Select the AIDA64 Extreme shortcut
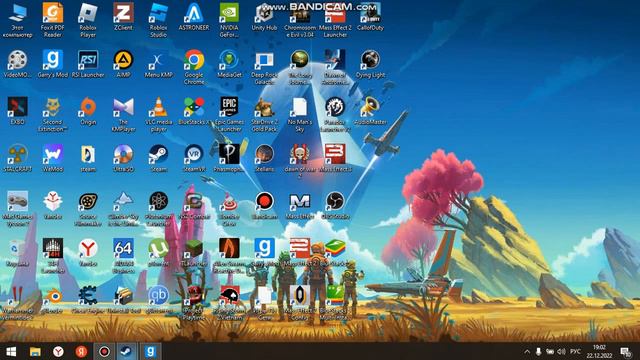 coord(123,256)
